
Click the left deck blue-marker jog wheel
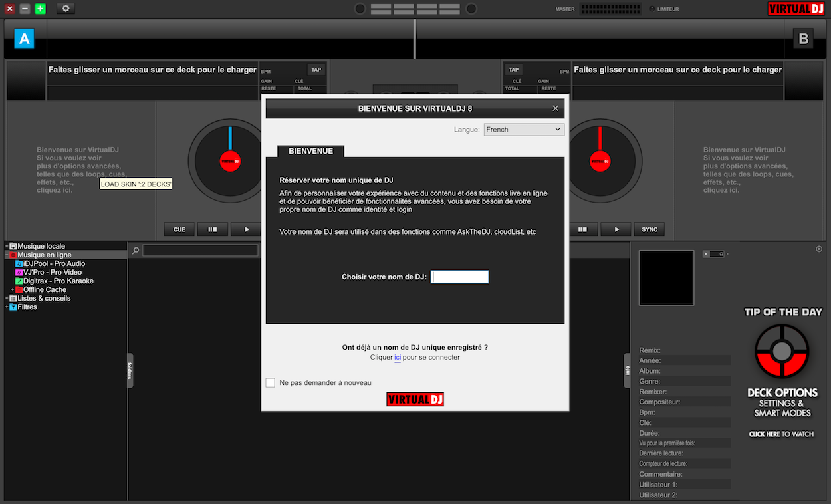230,161
